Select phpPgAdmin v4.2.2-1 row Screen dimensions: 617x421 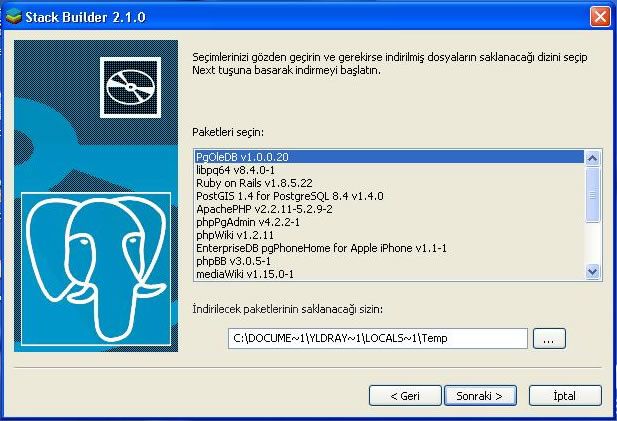click(389, 222)
